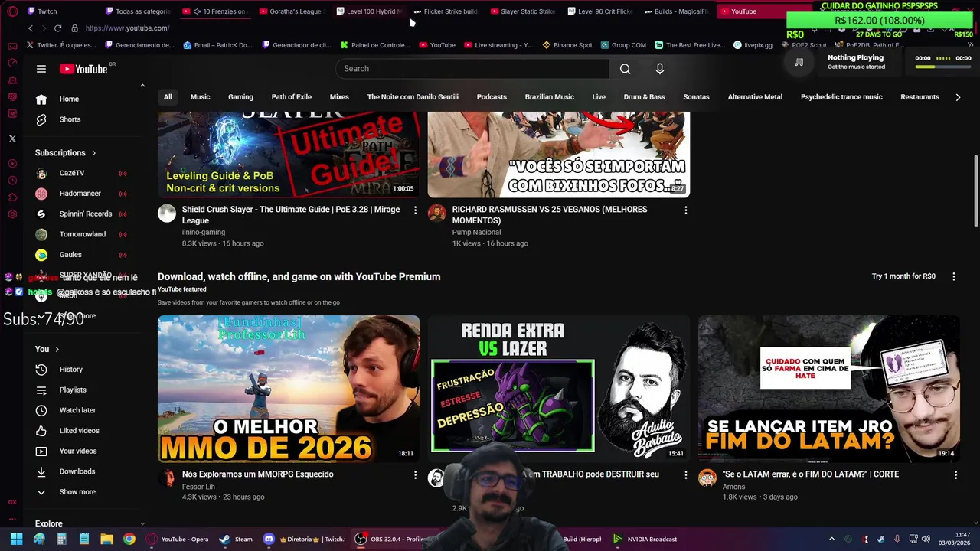Screen dimensions: 980x551
Task: Go back in browser history
Action: tap(31, 28)
